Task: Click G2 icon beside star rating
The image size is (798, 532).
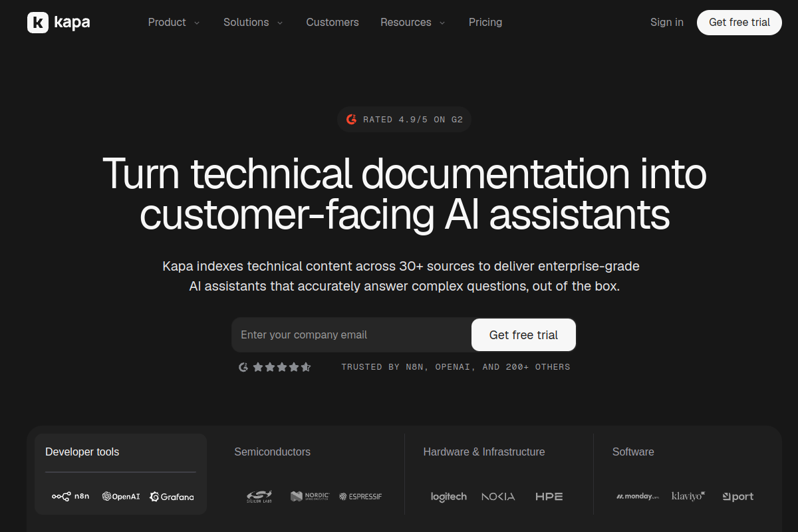Action: pos(243,367)
